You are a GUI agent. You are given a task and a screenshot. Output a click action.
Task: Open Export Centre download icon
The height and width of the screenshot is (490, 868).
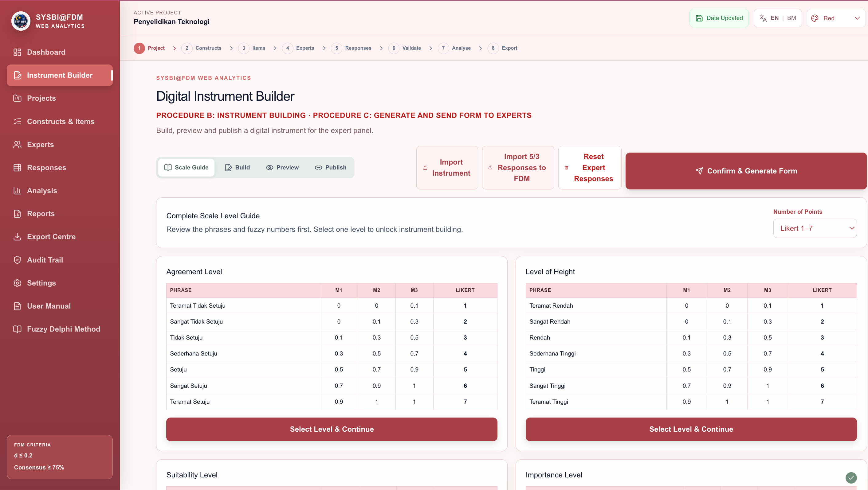point(17,237)
